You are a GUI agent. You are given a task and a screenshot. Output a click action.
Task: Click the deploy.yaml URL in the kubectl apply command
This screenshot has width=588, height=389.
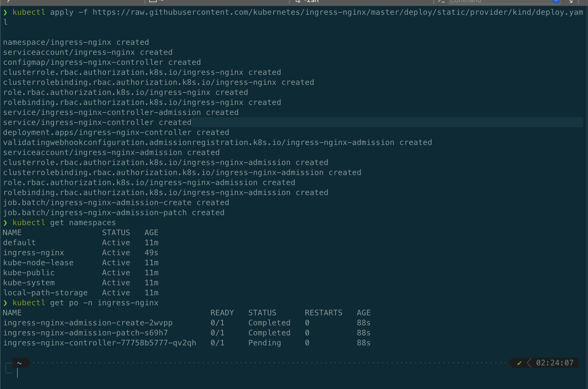[338, 12]
